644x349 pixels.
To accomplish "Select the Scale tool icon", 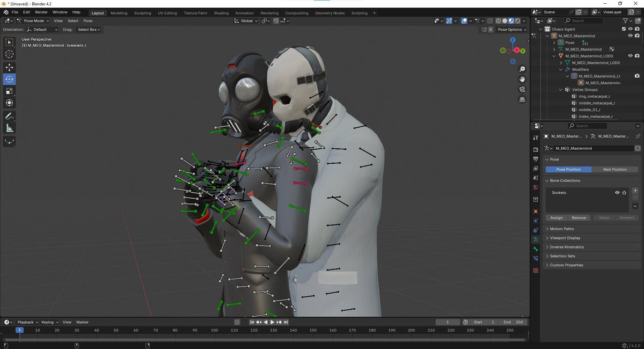I will click(x=10, y=91).
